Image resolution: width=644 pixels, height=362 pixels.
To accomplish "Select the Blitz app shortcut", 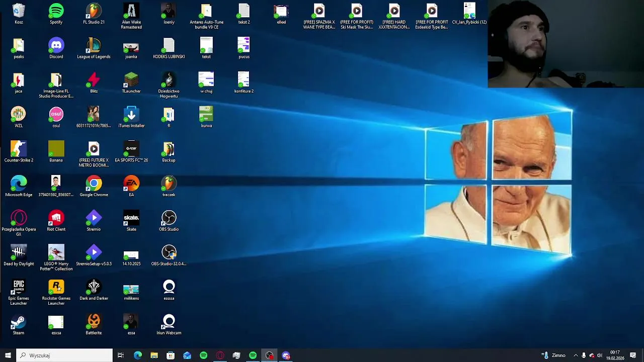I will 94,83.
